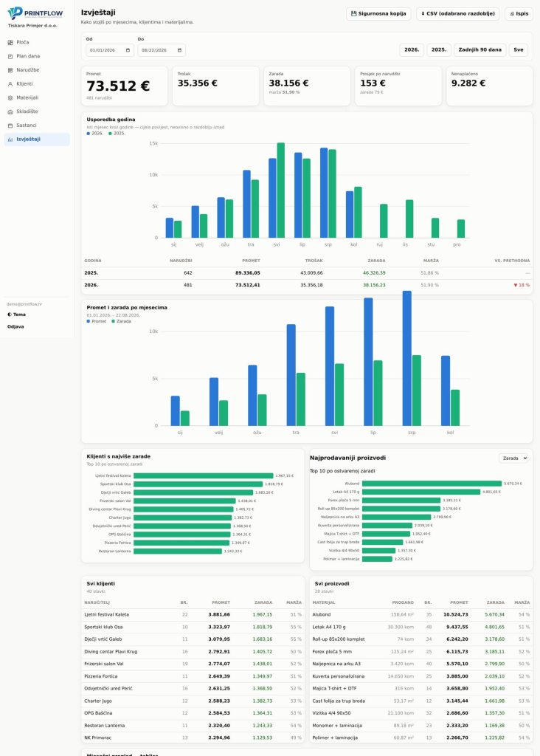Click Ljetni festival Kaleta bar in chart
Viewport: 540px width, 756px height.
click(x=204, y=476)
